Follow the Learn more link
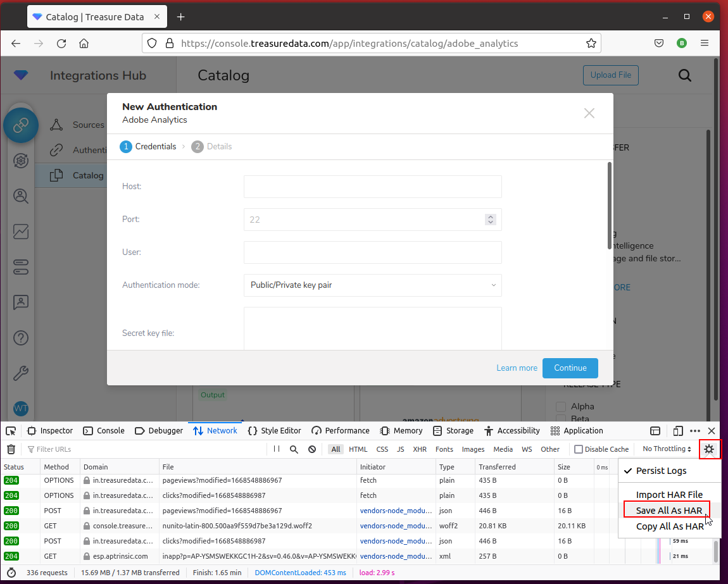The width and height of the screenshot is (728, 584). [x=517, y=368]
